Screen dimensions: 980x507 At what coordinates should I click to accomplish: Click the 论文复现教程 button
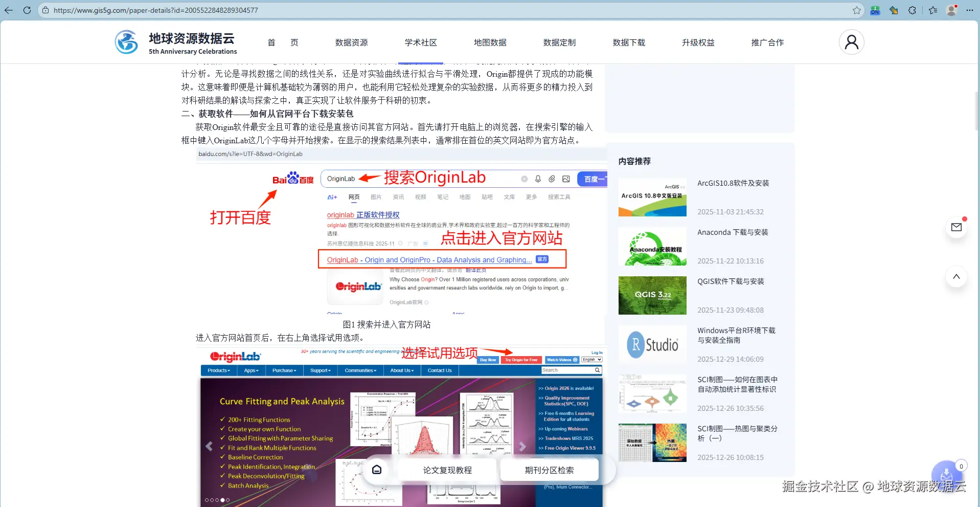click(447, 470)
